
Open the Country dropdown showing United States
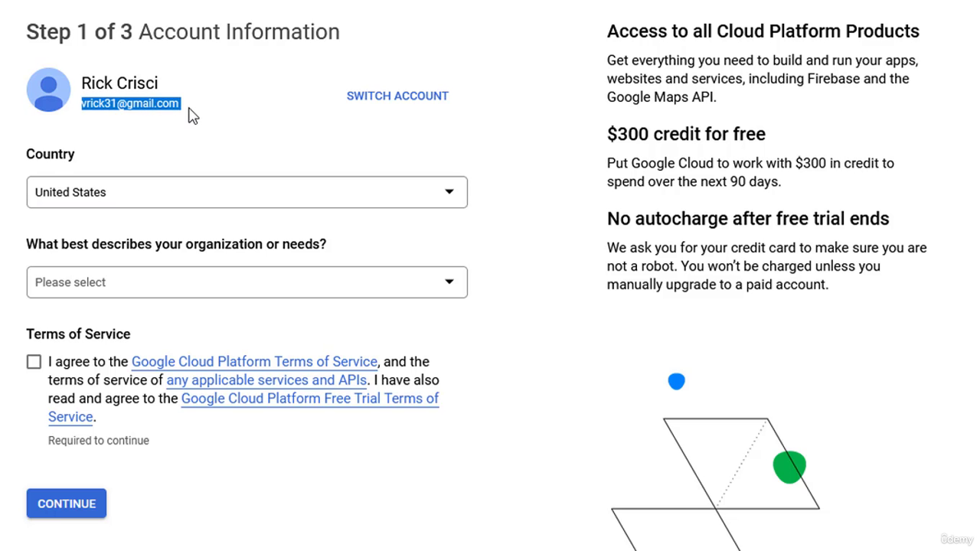click(x=247, y=192)
